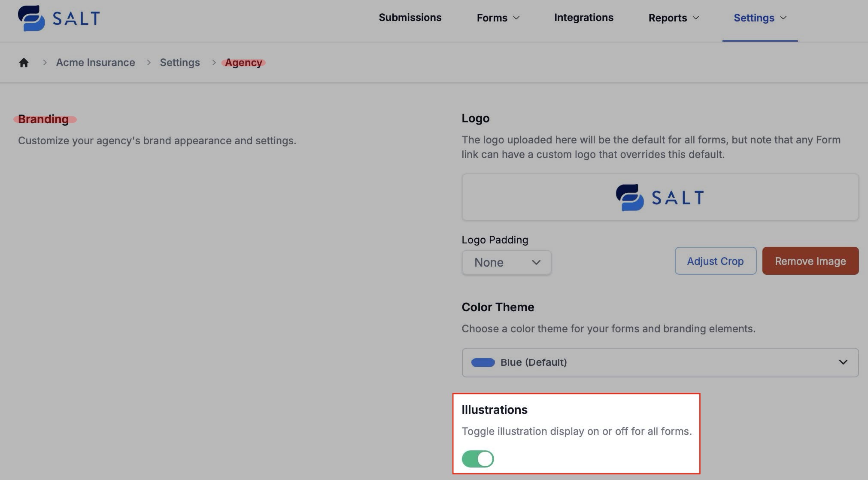Click the Logo Padding chevron icon
The image size is (868, 480).
coord(536,262)
